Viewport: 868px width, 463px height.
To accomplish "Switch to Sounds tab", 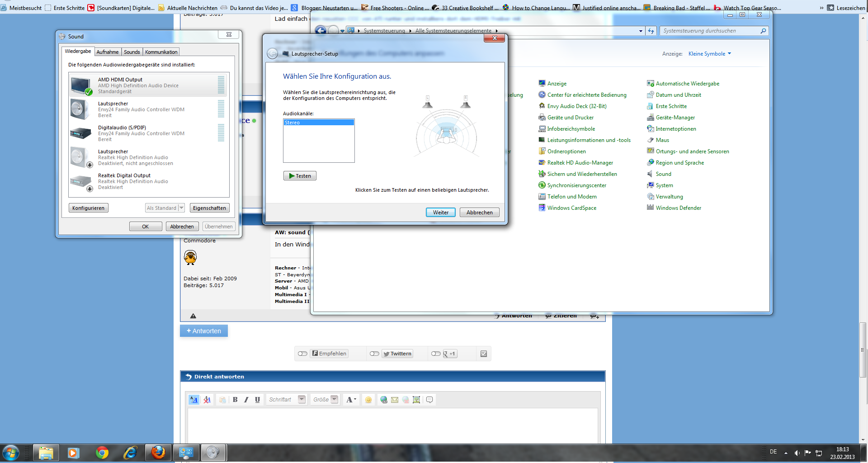I will point(132,52).
